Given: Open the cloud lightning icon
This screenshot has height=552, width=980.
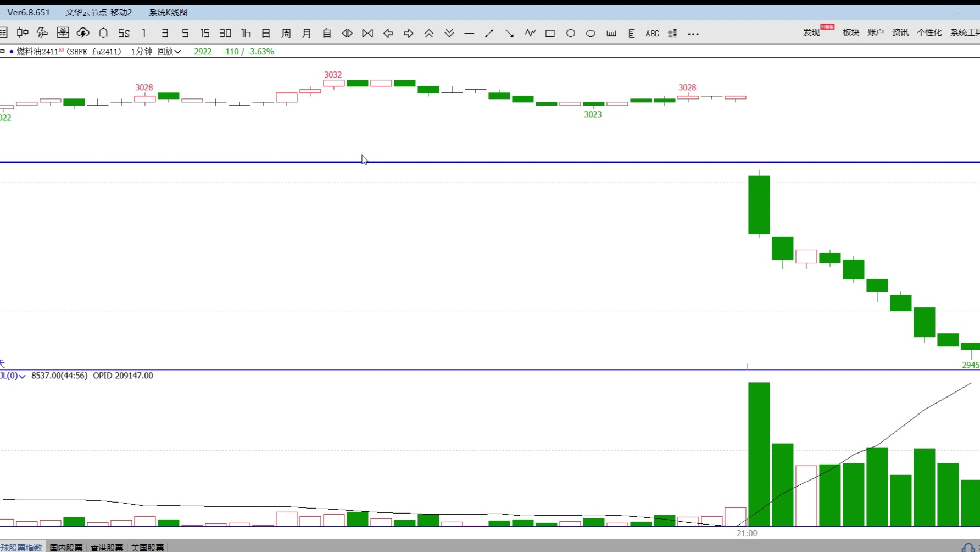Looking at the screenshot, I should pyautogui.click(x=83, y=33).
